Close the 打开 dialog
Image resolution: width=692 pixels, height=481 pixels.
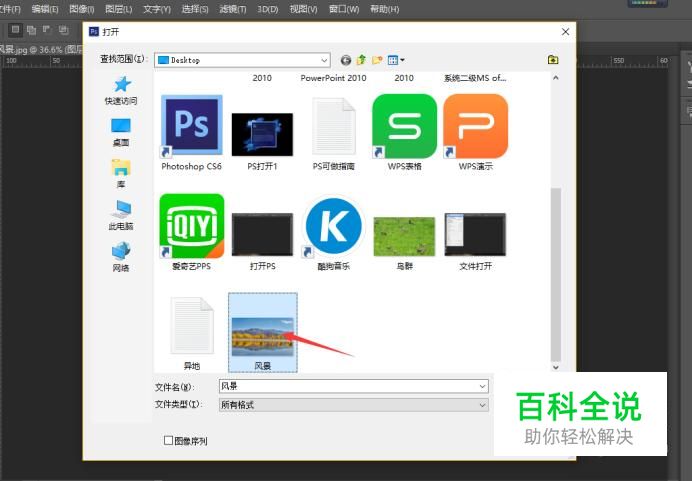[x=565, y=32]
